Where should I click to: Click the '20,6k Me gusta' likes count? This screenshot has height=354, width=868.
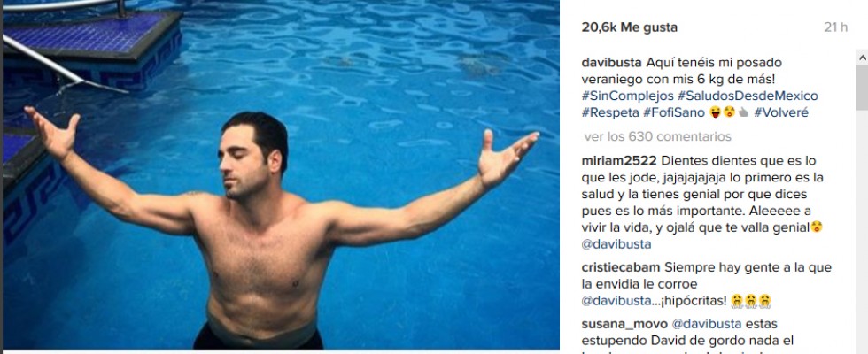(x=630, y=27)
